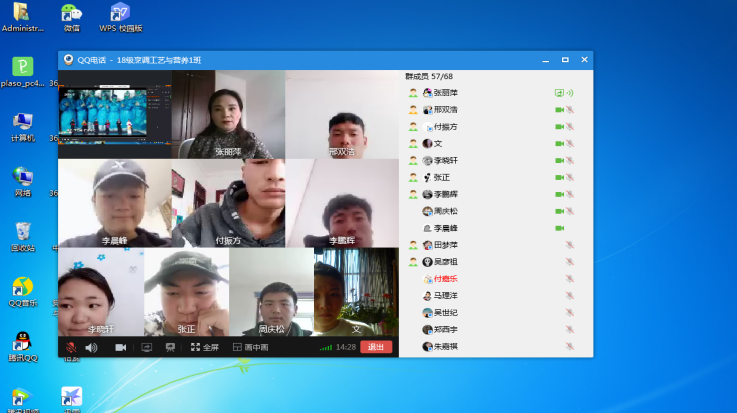The height and width of the screenshot is (413, 737).
Task: Click the green signal strength indicator
Action: pyautogui.click(x=326, y=347)
